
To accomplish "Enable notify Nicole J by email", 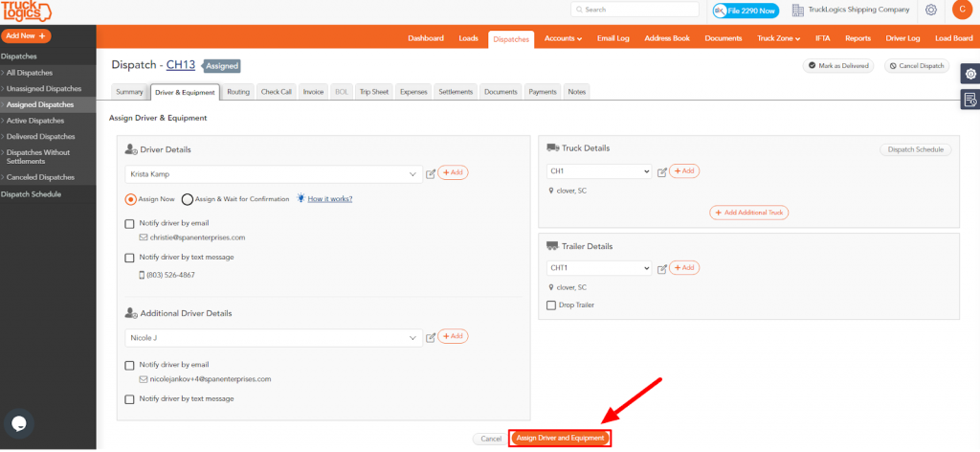I will pos(129,365).
